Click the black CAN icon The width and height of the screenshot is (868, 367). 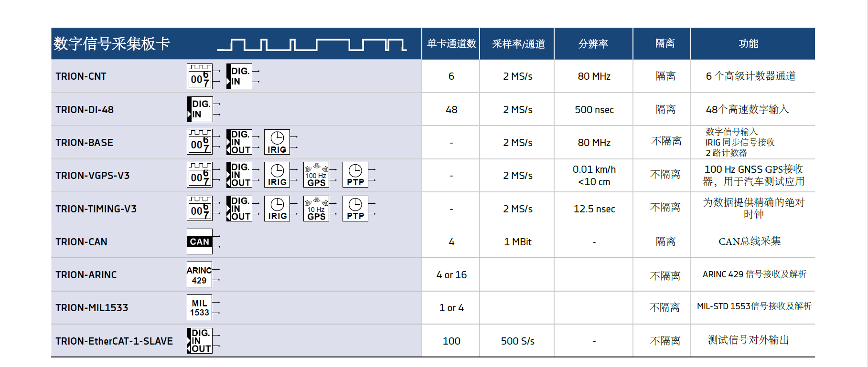click(200, 241)
